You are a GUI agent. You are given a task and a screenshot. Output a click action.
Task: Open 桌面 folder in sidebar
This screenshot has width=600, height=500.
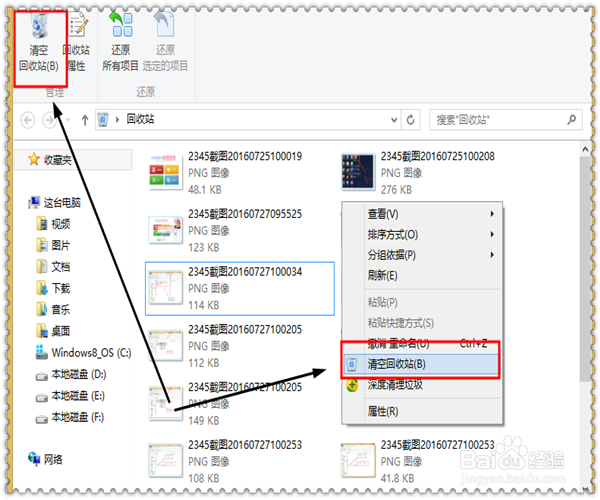54,331
